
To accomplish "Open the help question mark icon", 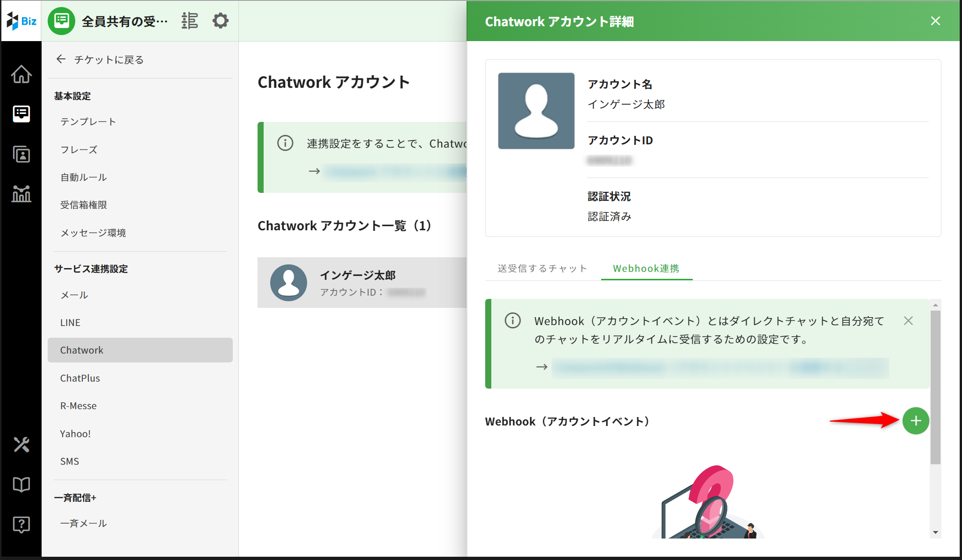I will pyautogui.click(x=22, y=525).
